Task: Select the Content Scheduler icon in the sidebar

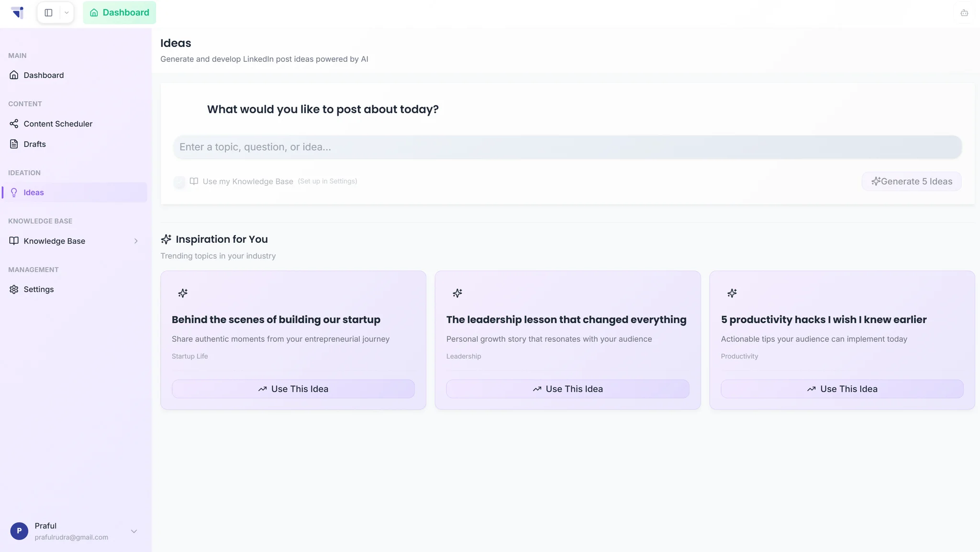Action: point(14,124)
